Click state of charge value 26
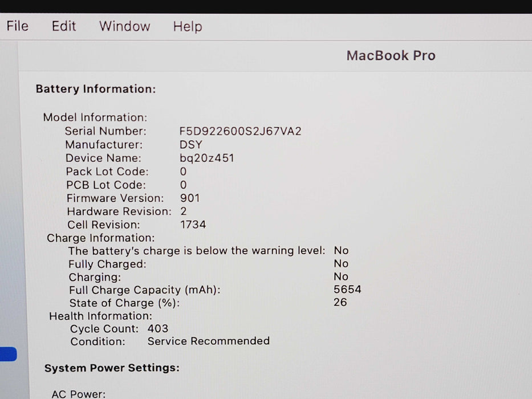The height and width of the screenshot is (399, 532). point(340,302)
